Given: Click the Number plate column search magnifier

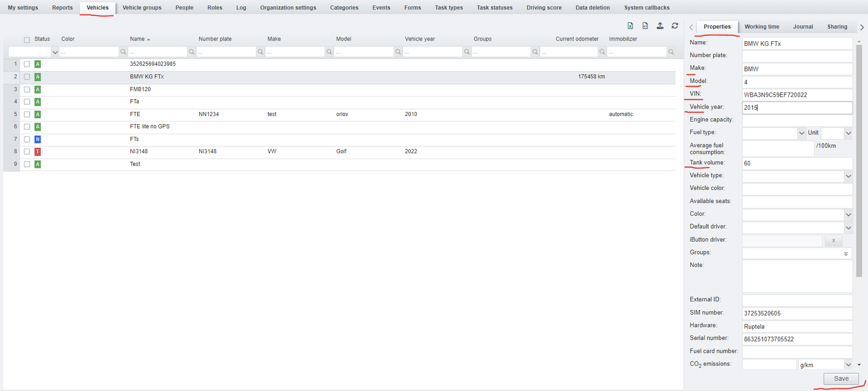Looking at the screenshot, I should pos(260,52).
